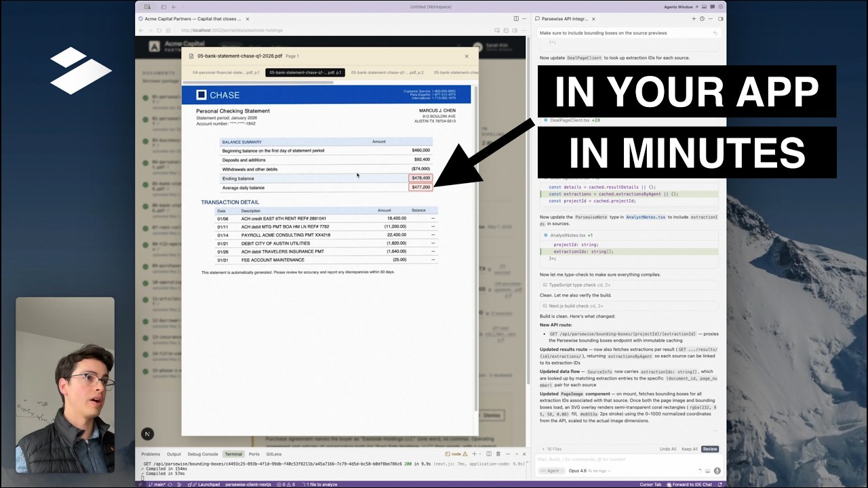Go back in the embedded browser
The image size is (868, 488).
141,30
